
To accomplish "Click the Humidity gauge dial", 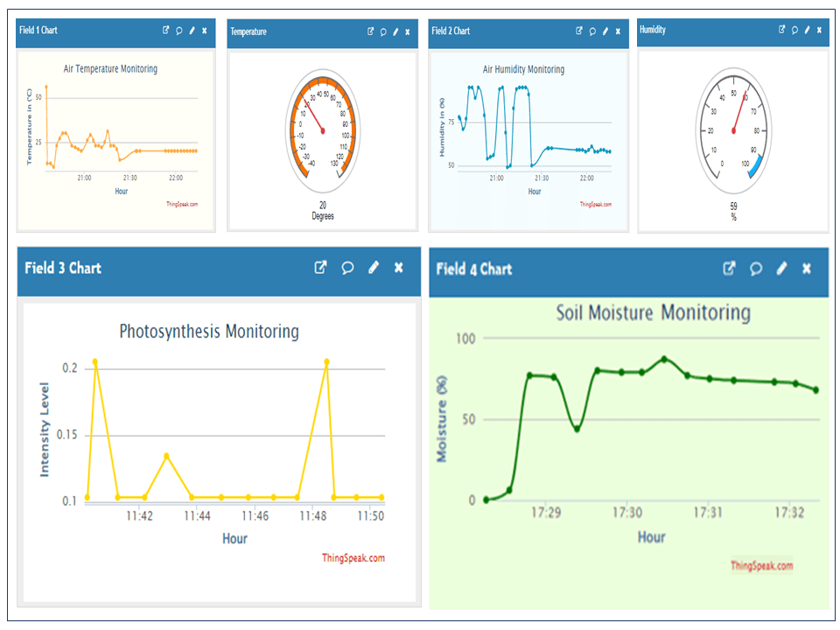I will pos(733,130).
